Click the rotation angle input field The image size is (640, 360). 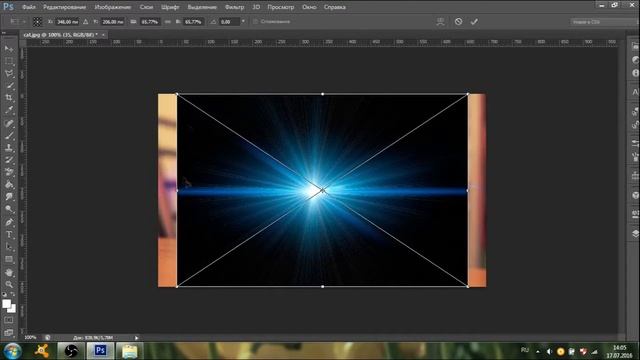tap(229, 22)
